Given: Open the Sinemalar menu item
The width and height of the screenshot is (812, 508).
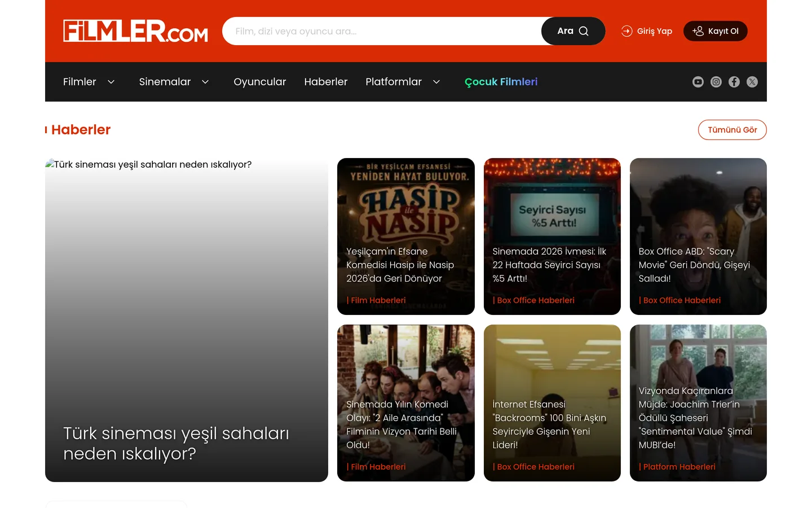Looking at the screenshot, I should (165, 82).
